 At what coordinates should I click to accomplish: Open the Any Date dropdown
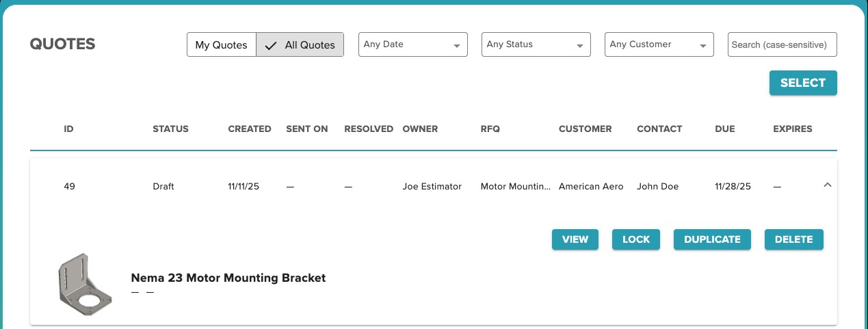(x=412, y=44)
